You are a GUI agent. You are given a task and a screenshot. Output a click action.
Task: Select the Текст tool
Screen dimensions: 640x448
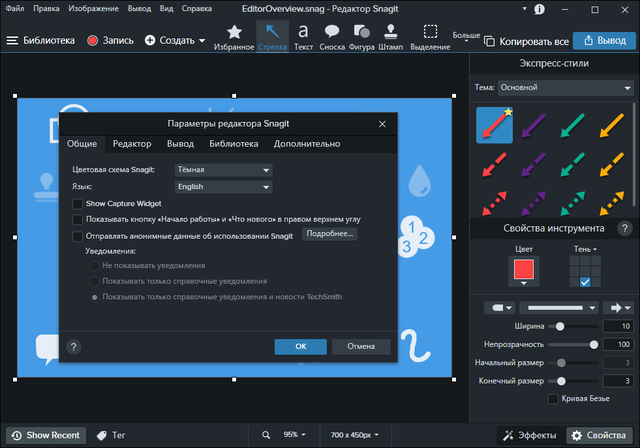click(303, 37)
